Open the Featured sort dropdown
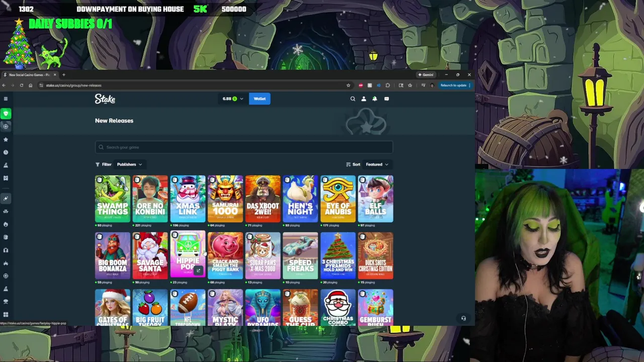 pos(377,164)
